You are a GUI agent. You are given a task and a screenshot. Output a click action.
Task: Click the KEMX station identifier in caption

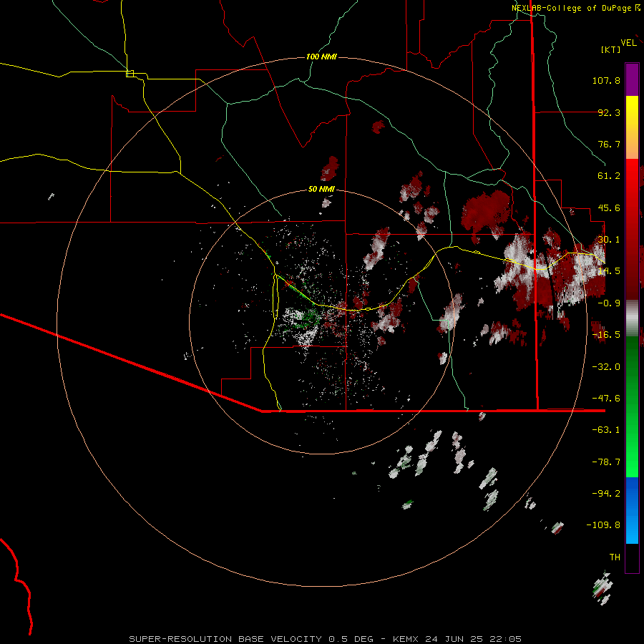tap(405, 639)
